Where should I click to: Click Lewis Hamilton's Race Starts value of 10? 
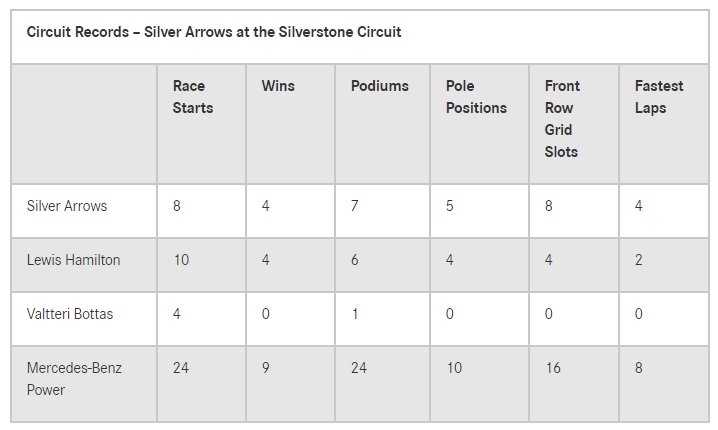click(x=181, y=260)
